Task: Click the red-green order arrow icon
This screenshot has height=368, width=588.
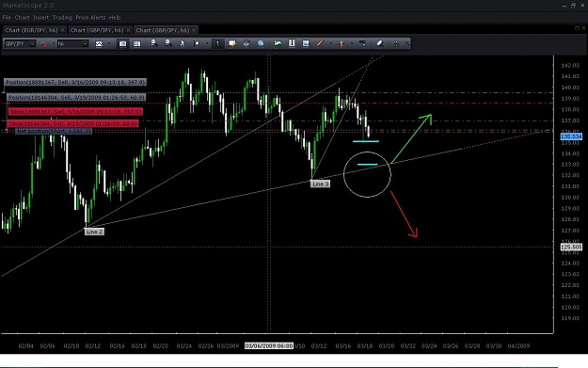Action: 342,44
